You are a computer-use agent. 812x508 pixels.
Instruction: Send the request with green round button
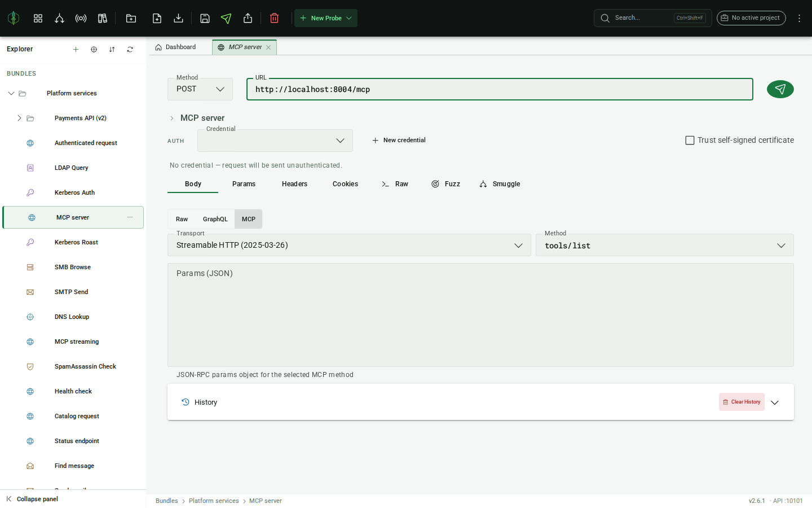pyautogui.click(x=780, y=89)
